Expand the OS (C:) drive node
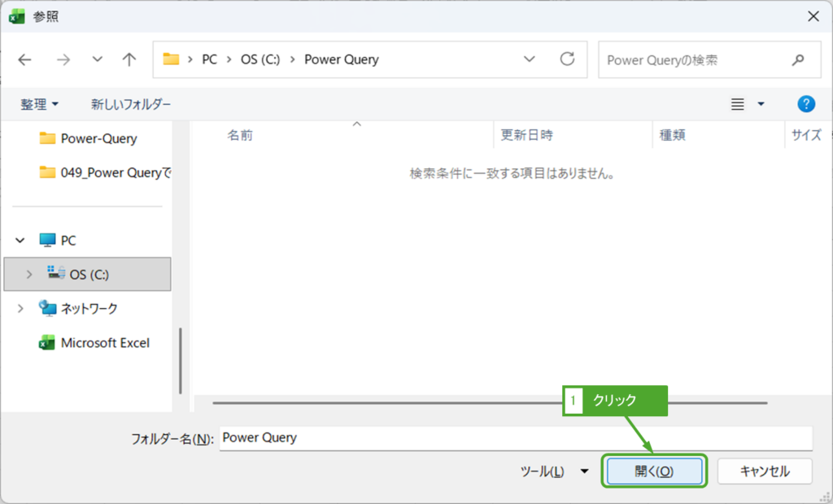Image resolution: width=833 pixels, height=504 pixels. click(29, 275)
